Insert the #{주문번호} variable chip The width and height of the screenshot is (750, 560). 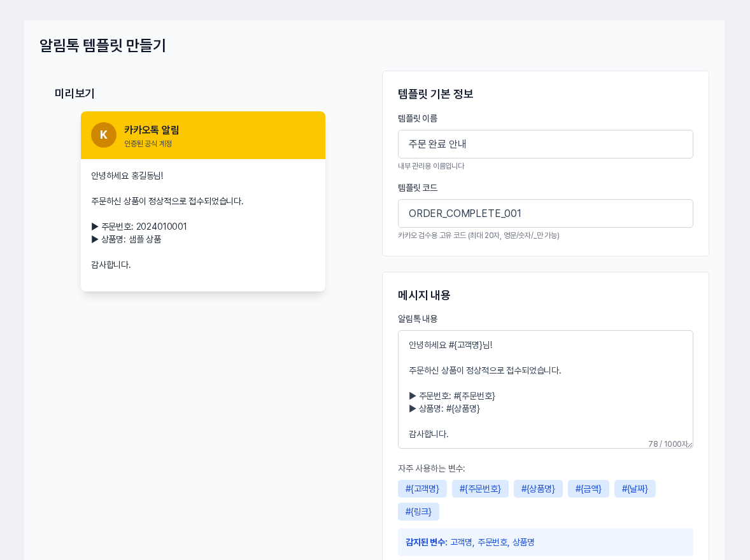pos(480,489)
